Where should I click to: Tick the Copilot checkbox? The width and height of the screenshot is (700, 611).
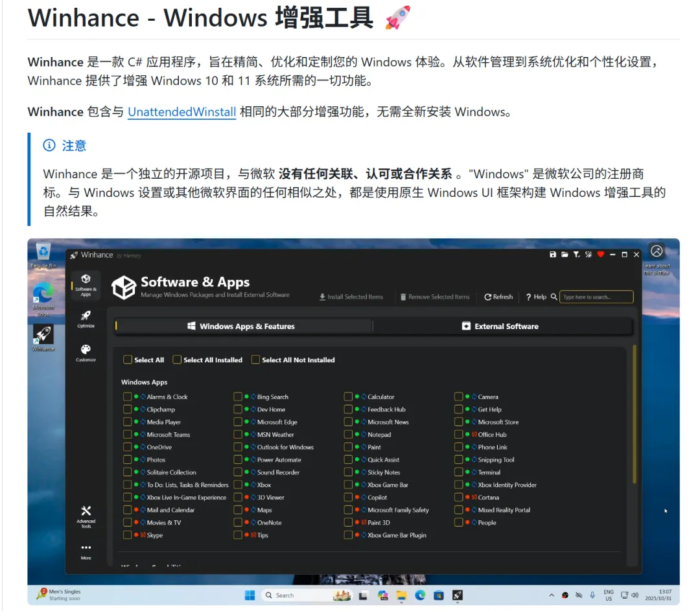[x=348, y=497]
